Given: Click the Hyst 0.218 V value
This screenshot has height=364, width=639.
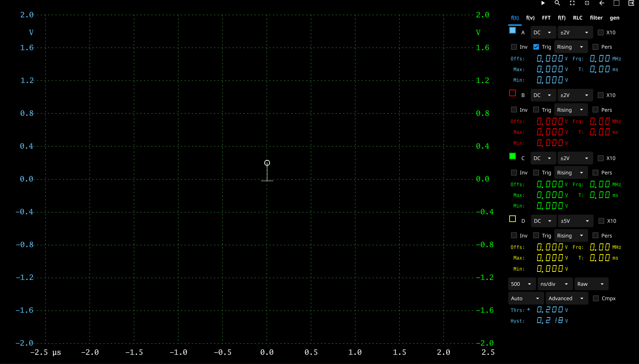Looking at the screenshot, I should tap(552, 320).
